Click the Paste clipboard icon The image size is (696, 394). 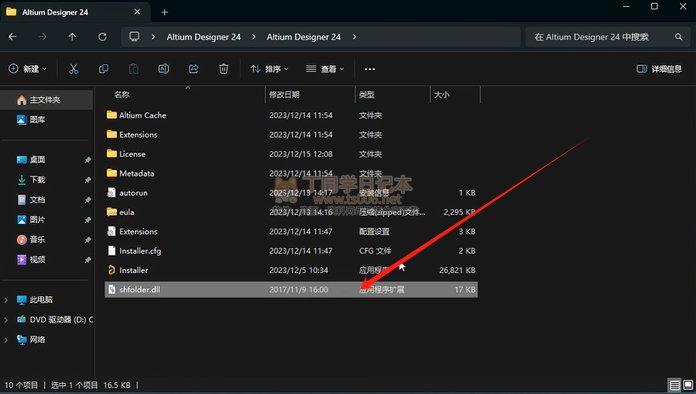coord(133,69)
